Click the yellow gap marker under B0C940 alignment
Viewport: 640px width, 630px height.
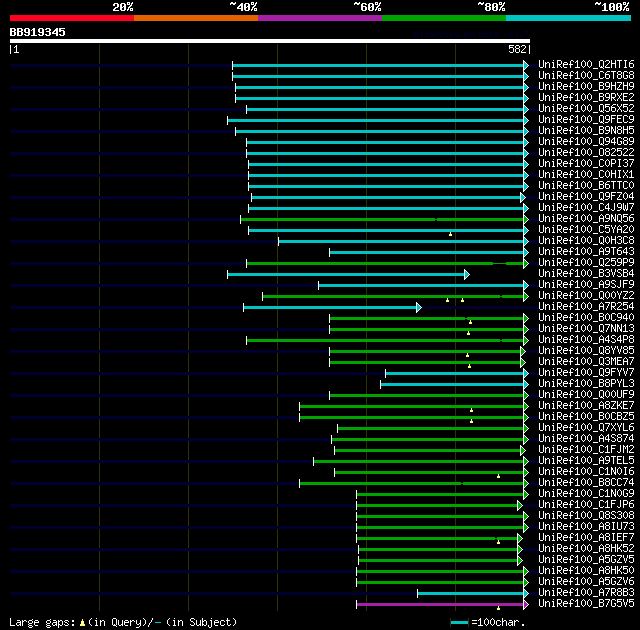(x=471, y=322)
